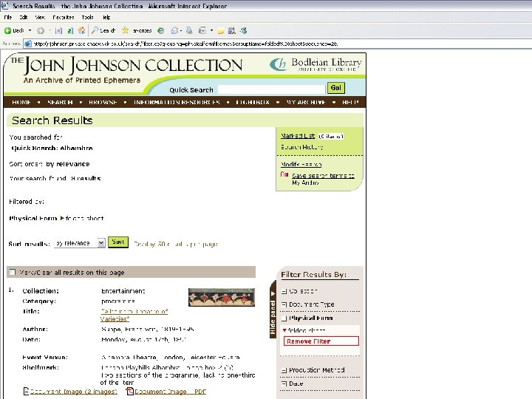Viewport: 532px width, 399px height.
Task: Click the Print icon in toolbar
Action: pyautogui.click(x=189, y=31)
